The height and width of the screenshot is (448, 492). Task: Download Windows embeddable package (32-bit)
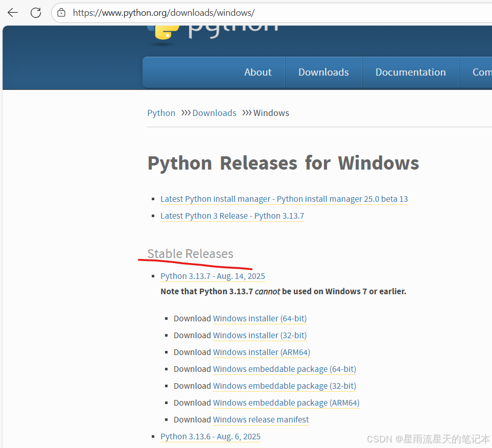pos(285,386)
